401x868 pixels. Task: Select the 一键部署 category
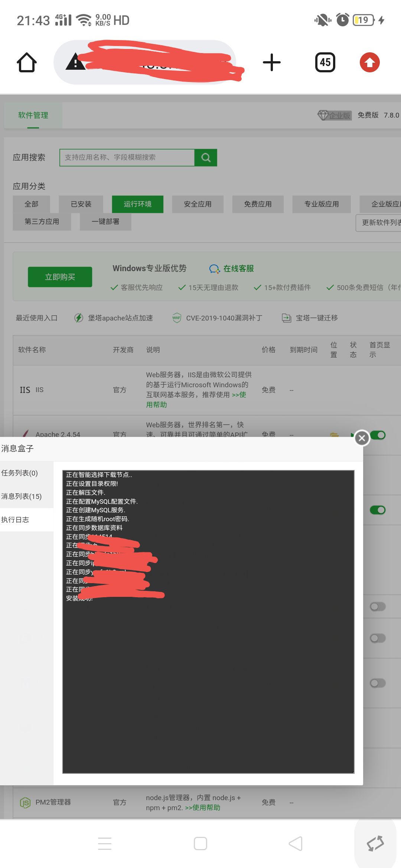(x=105, y=222)
